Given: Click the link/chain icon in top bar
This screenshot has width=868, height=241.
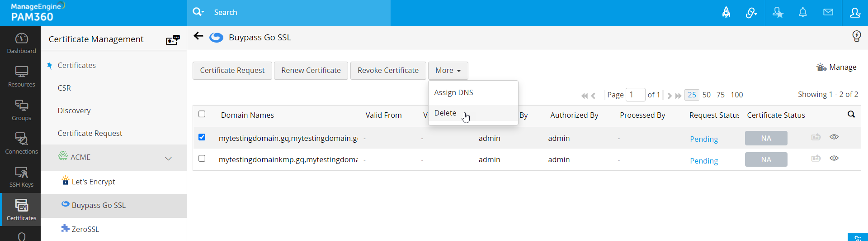Looking at the screenshot, I should (751, 13).
